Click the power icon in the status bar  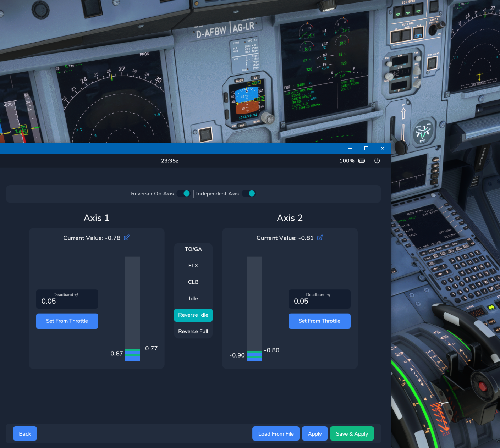(x=377, y=161)
